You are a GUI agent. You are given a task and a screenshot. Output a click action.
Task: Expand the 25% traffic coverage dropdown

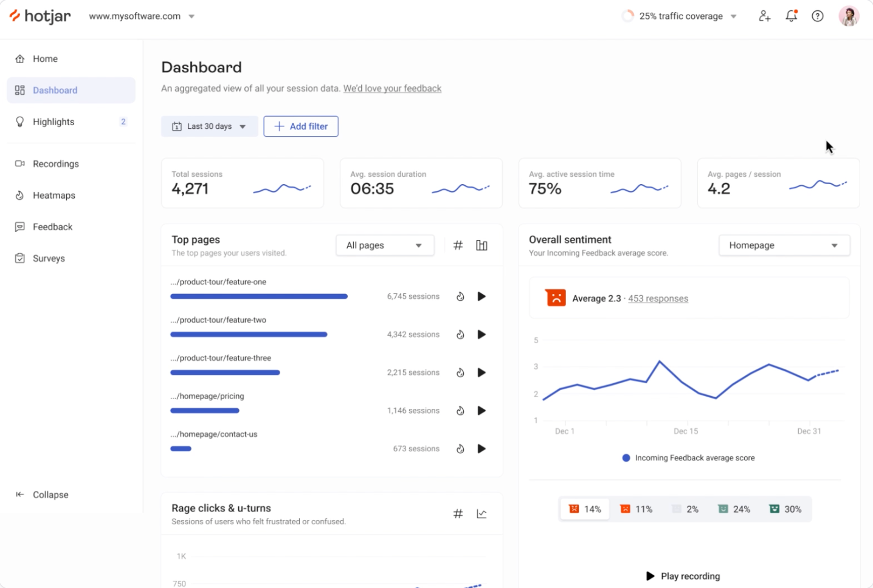(680, 16)
